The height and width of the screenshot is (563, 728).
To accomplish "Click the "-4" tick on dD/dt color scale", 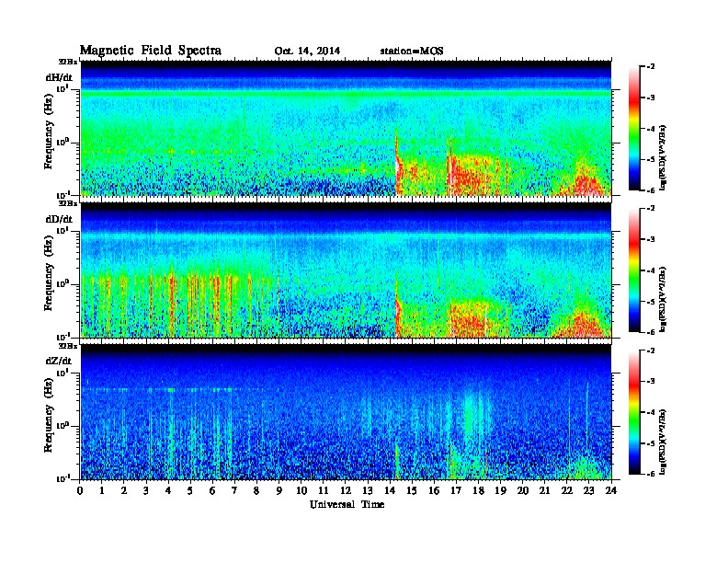I will [x=651, y=270].
